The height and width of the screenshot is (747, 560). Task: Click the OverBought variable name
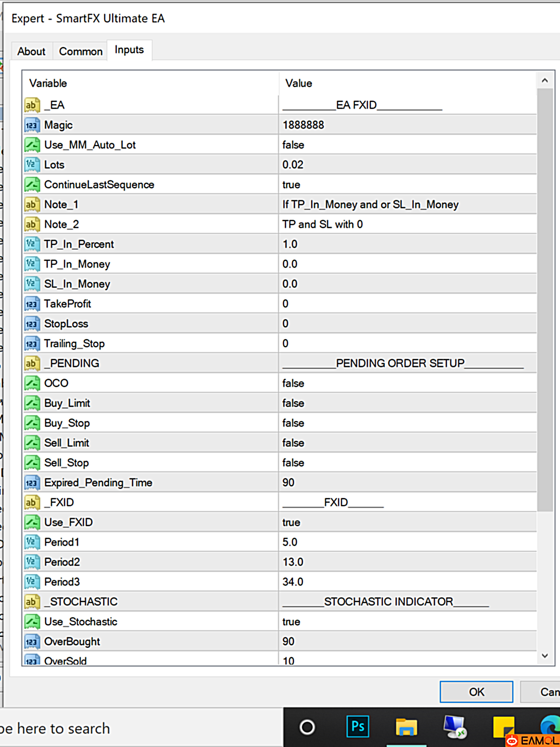[x=72, y=641]
